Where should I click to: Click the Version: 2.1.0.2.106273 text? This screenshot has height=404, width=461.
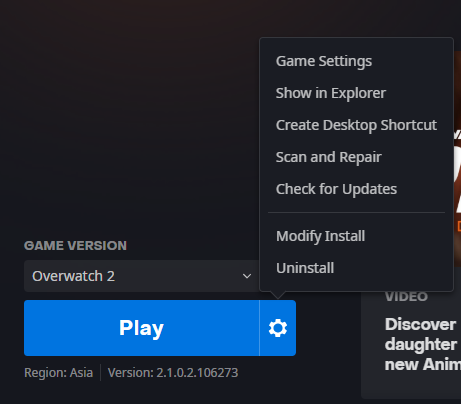173,373
